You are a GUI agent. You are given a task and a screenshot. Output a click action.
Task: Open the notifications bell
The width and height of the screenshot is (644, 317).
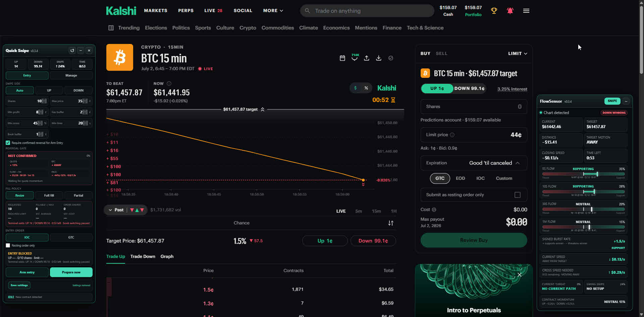tap(510, 11)
